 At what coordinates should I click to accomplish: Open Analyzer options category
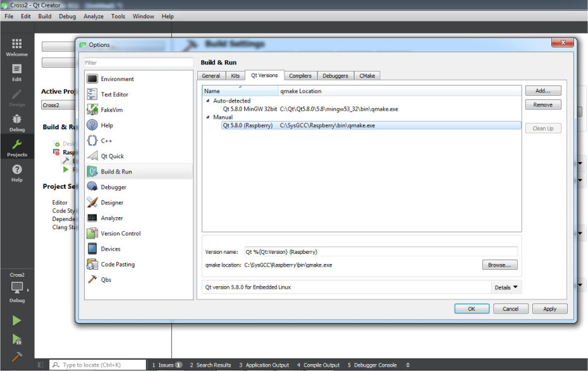tap(138, 218)
